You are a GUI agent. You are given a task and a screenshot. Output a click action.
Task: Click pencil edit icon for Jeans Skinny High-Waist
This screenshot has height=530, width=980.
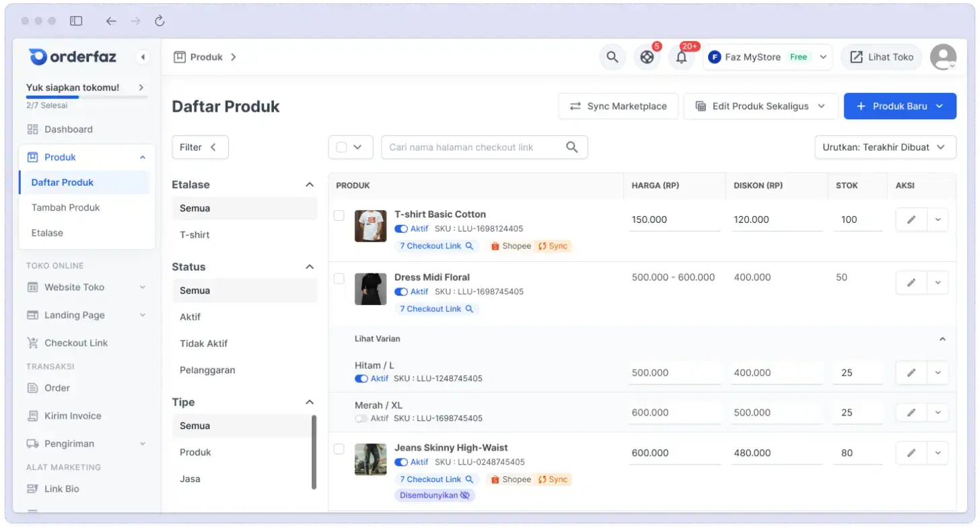click(x=911, y=453)
